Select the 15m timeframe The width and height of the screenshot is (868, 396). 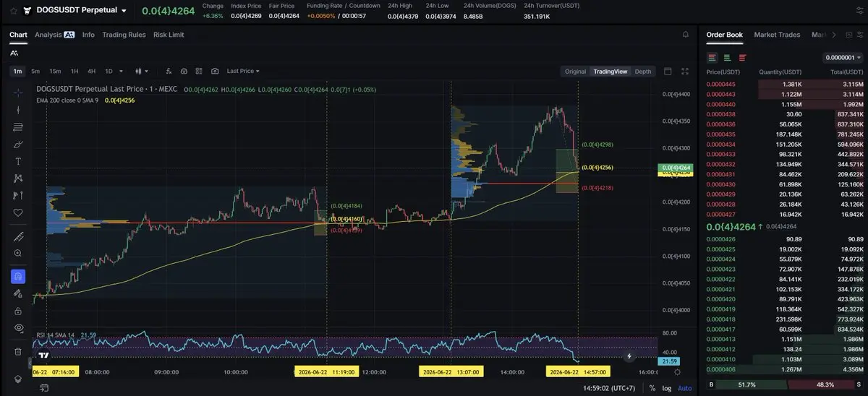[x=55, y=72]
